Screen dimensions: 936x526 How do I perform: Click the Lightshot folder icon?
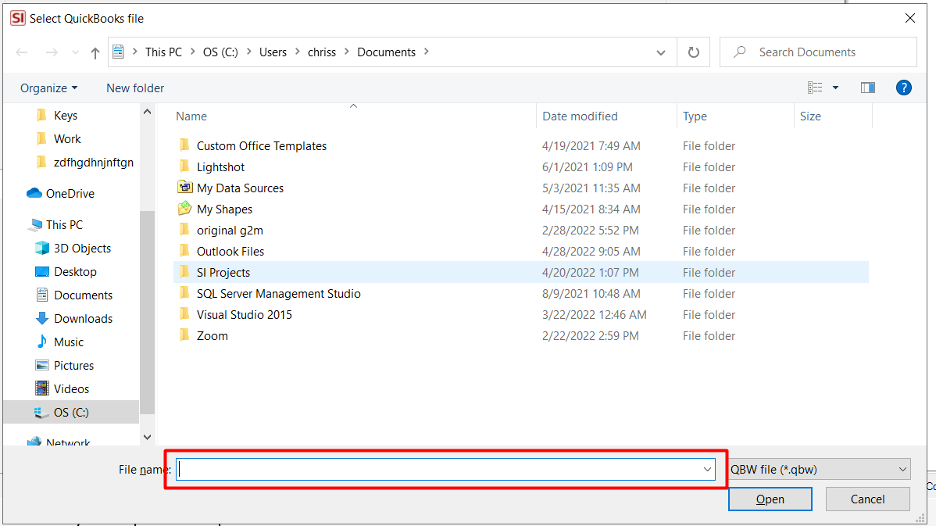coord(184,166)
